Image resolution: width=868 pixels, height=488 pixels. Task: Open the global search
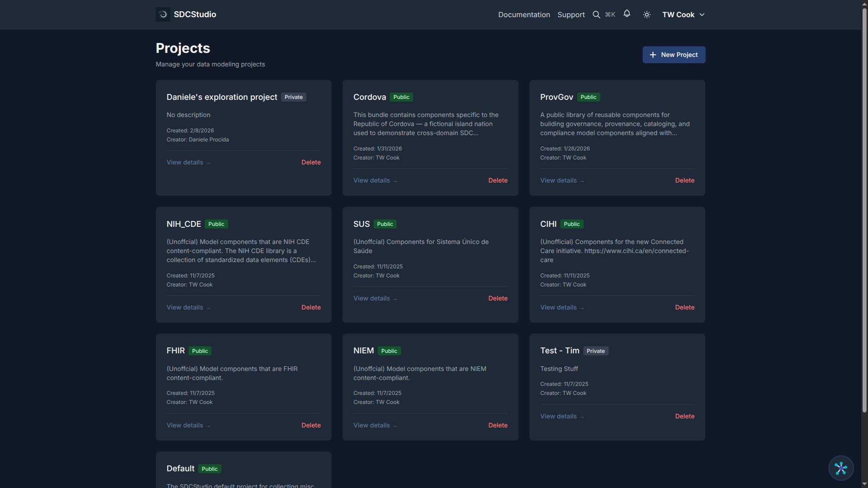click(x=596, y=14)
